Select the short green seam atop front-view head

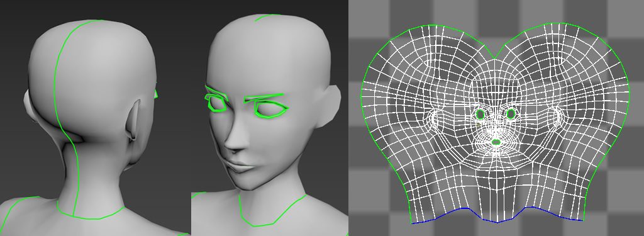[x=267, y=17]
